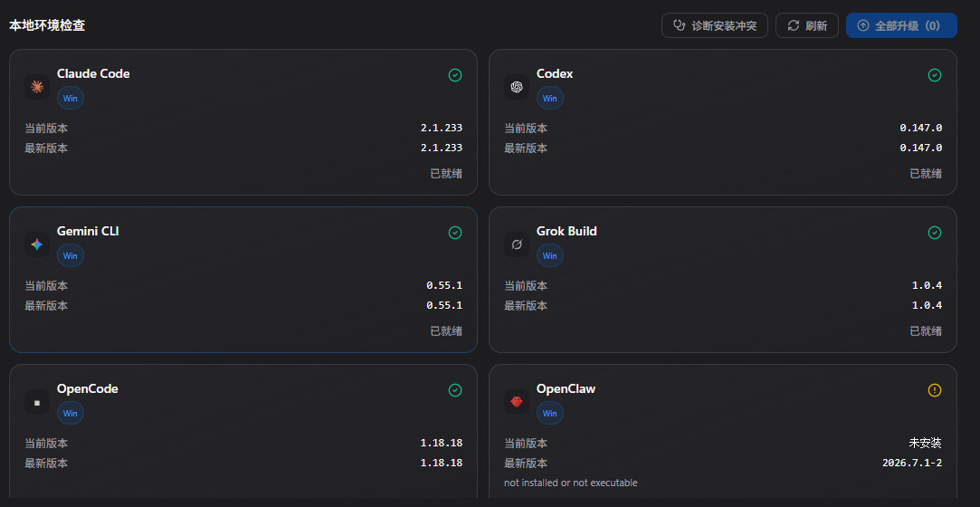Click Codex's green ready checkmark
The width and height of the screenshot is (980, 507).
[935, 75]
